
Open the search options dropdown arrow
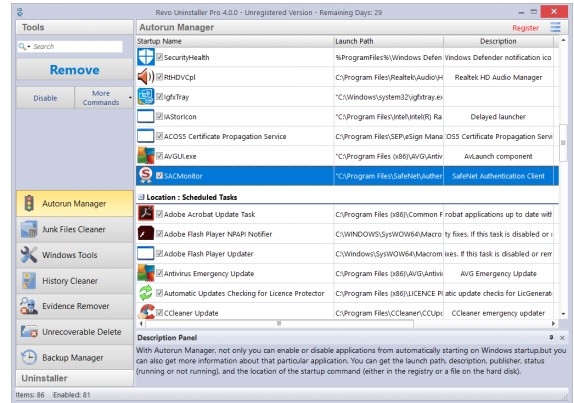(x=29, y=47)
